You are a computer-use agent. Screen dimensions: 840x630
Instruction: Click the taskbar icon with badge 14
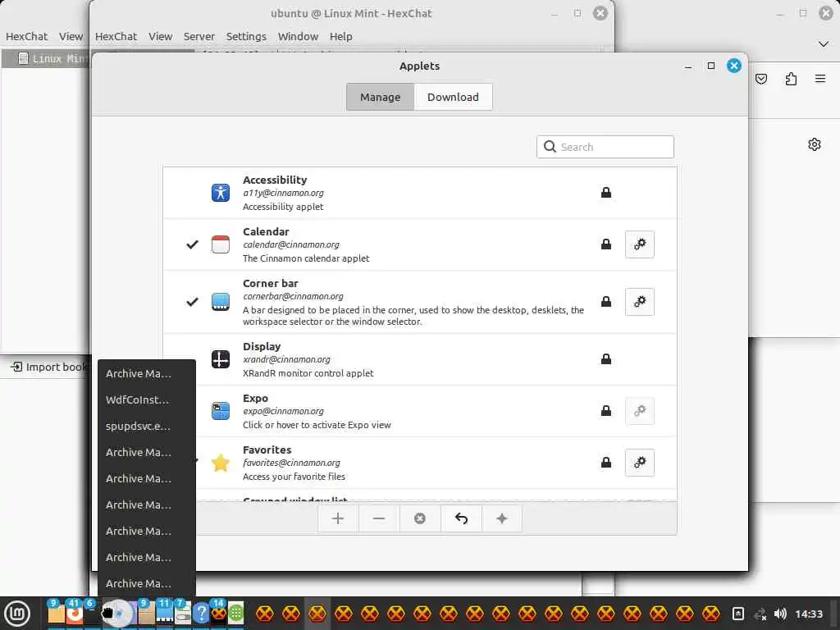(218, 612)
